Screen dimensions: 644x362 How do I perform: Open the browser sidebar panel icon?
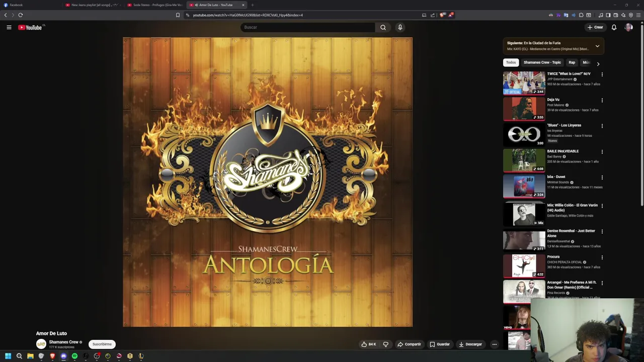pyautogui.click(x=608, y=15)
